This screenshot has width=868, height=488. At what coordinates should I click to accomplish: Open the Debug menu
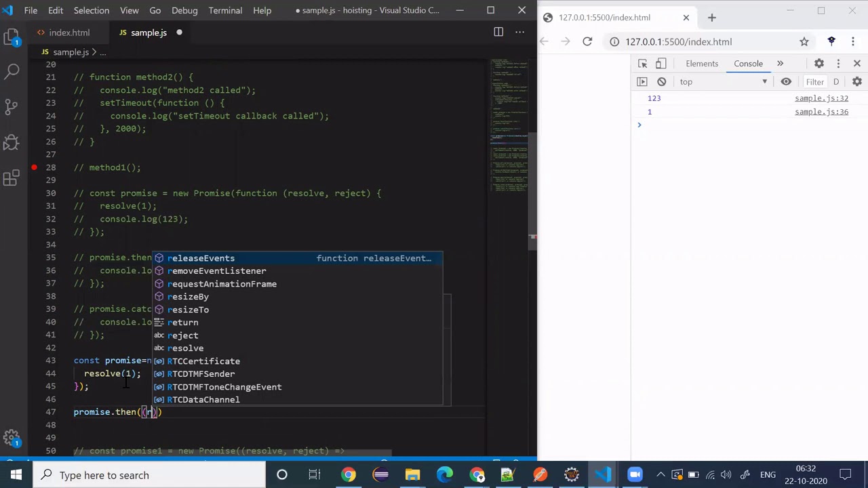pyautogui.click(x=184, y=10)
